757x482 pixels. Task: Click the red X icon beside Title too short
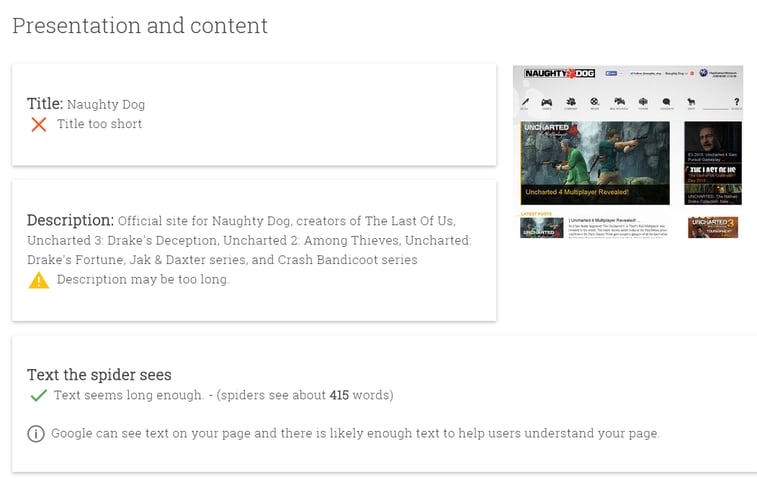coord(39,124)
